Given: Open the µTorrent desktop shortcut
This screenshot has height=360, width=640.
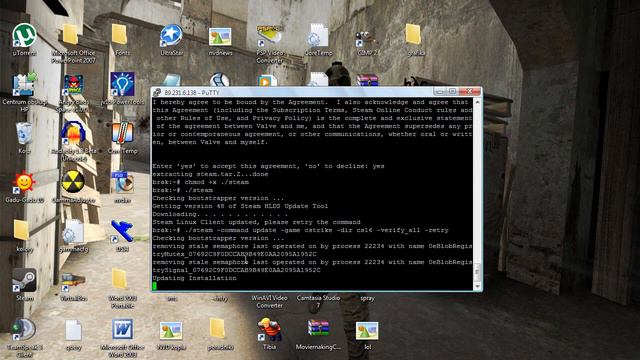Looking at the screenshot, I should click(x=24, y=36).
